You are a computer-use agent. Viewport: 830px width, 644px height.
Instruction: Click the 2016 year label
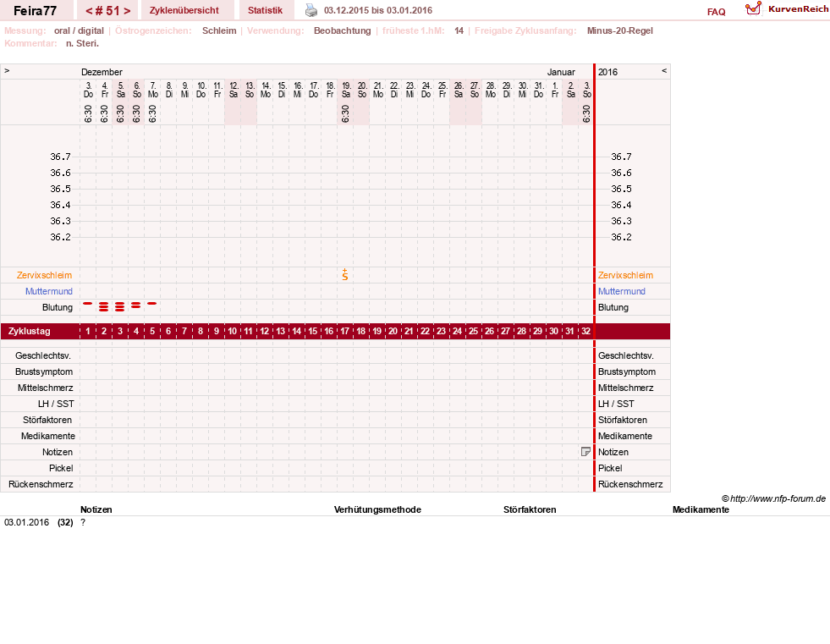[607, 72]
